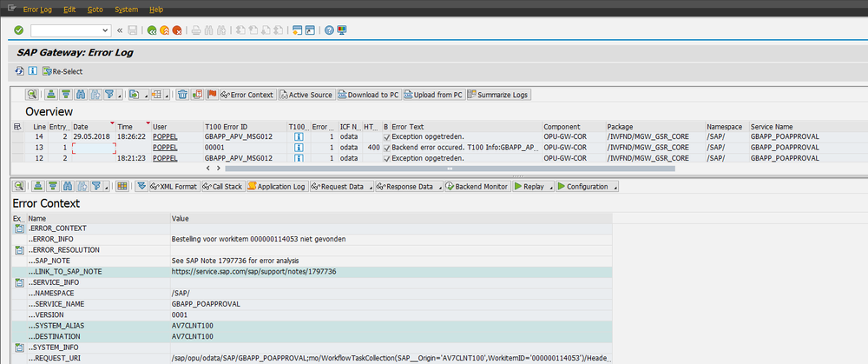Open Response Data dropdown button
The width and height of the screenshot is (868, 364).
pyautogui.click(x=411, y=187)
